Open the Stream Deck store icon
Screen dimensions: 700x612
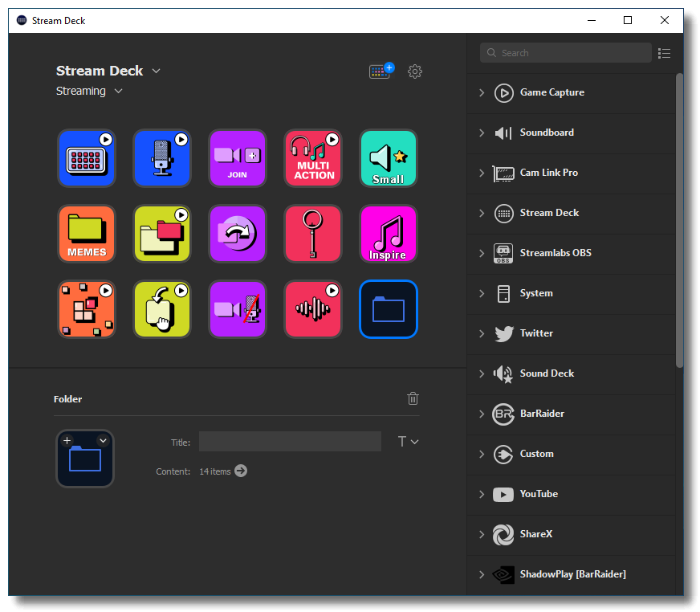[381, 71]
